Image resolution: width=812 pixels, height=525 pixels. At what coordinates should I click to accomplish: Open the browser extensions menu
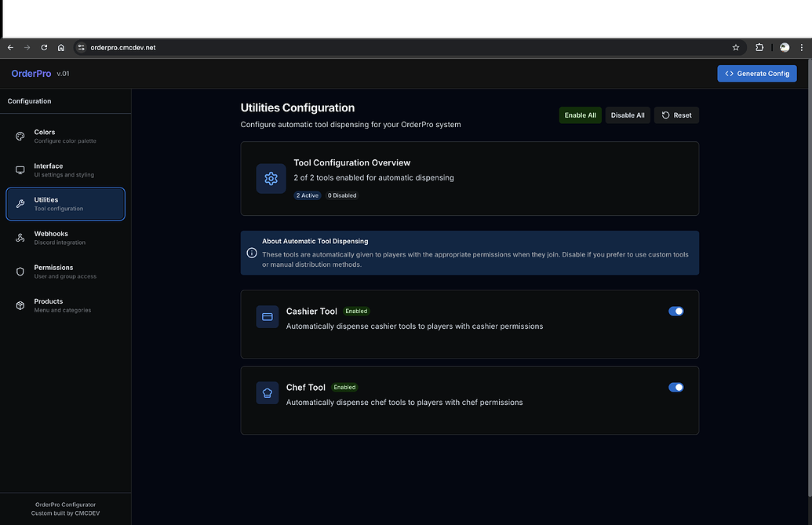[759, 47]
